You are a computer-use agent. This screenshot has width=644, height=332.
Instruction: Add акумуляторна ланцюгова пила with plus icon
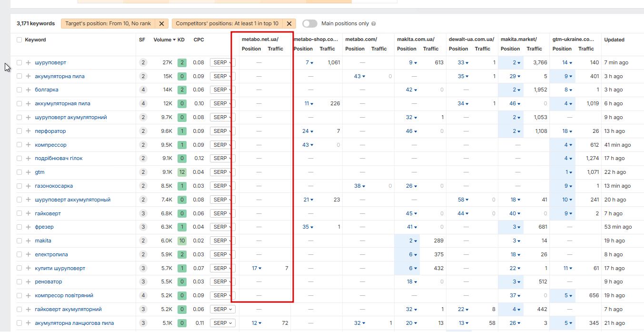point(29,323)
